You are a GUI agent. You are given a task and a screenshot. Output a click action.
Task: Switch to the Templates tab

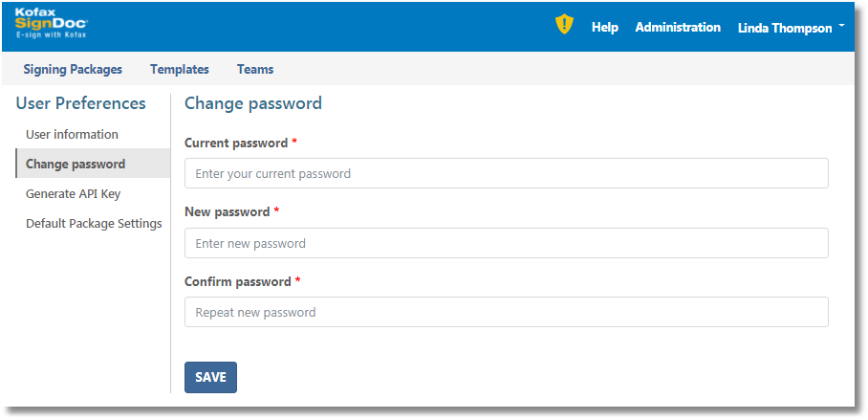click(x=180, y=69)
